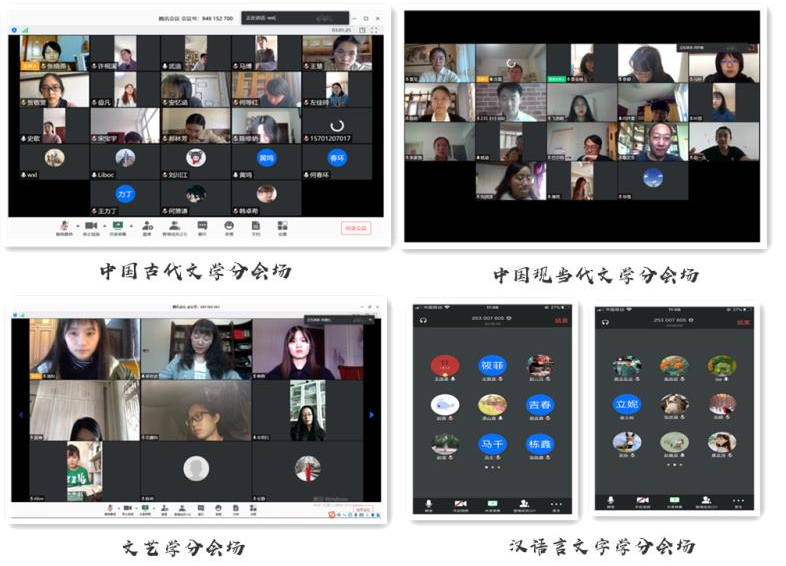Image resolution: width=786 pixels, height=566 pixels.
Task: Click the red leave meeting button in ancient literature window
Action: pos(356,228)
